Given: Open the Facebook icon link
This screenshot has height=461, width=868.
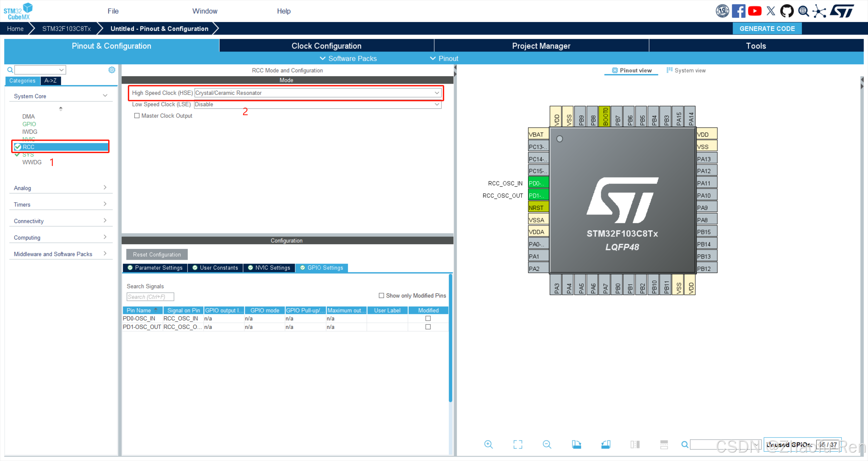Looking at the screenshot, I should point(738,11).
